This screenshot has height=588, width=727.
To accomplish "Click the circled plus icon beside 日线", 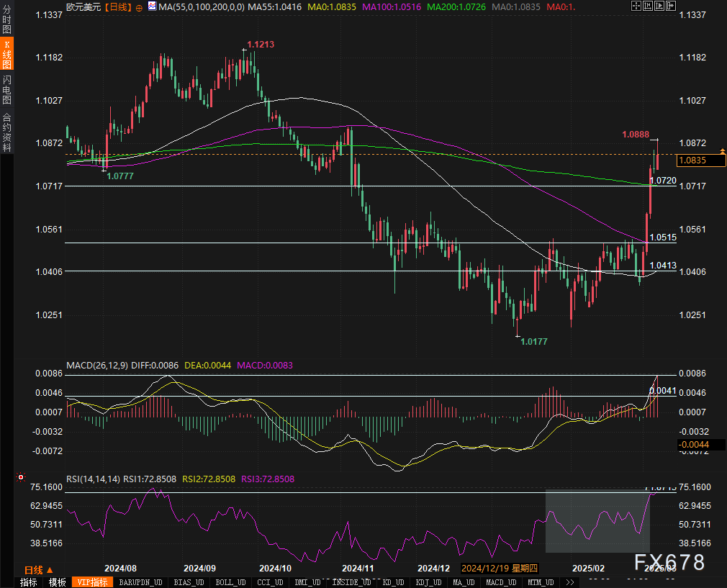I will click(138, 6).
